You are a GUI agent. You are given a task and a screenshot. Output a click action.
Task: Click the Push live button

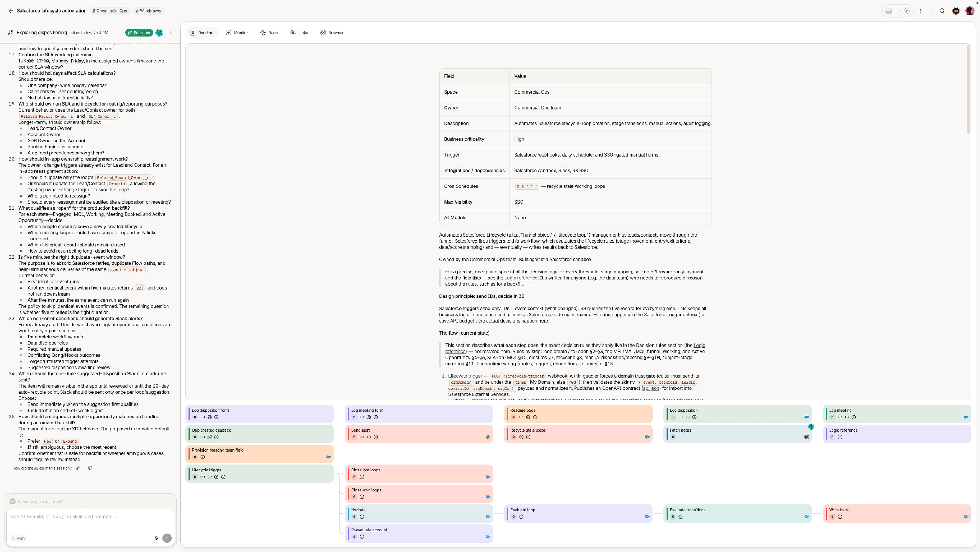point(139,33)
